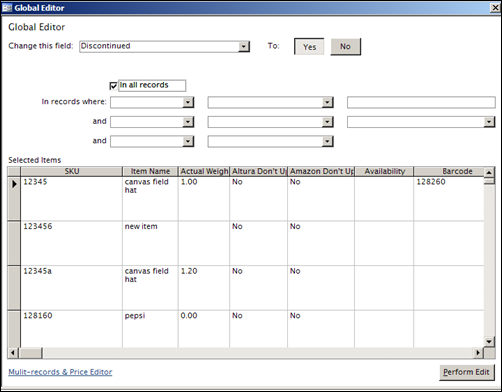
Task: Open the Mulit-records & Price Editor link
Action: tap(60, 372)
